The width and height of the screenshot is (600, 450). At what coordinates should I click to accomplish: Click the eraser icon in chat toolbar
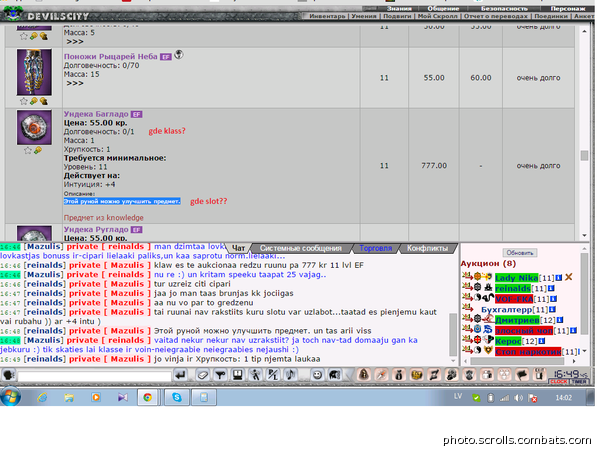203,375
